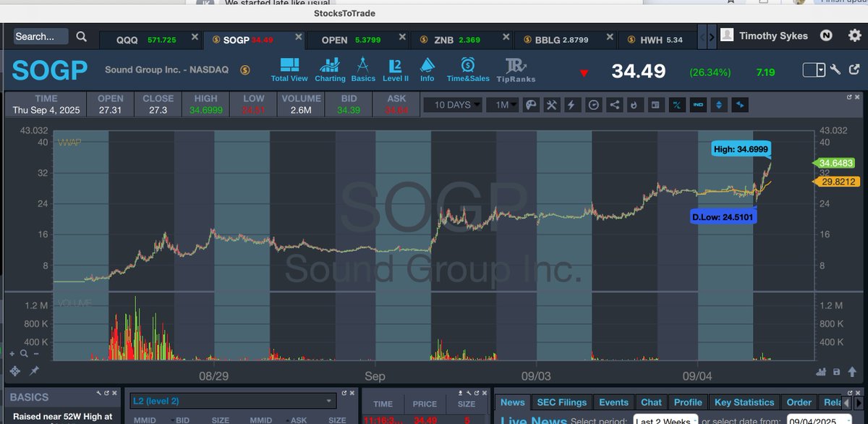Open the wrench settings icon
Screen dimensions: 868x424
[835, 69]
